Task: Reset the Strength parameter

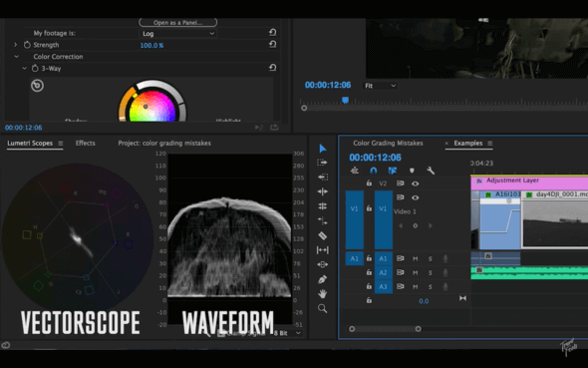Action: (273, 44)
